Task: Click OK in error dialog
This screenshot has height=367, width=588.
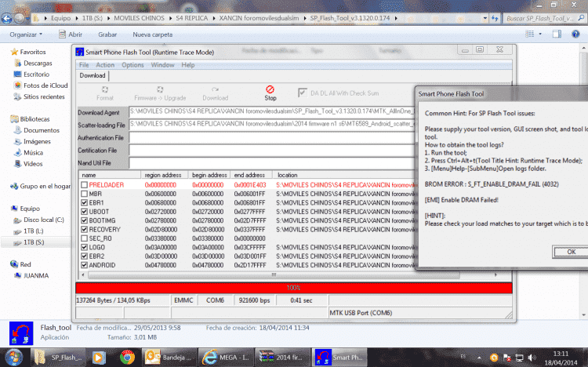Action: pyautogui.click(x=571, y=252)
